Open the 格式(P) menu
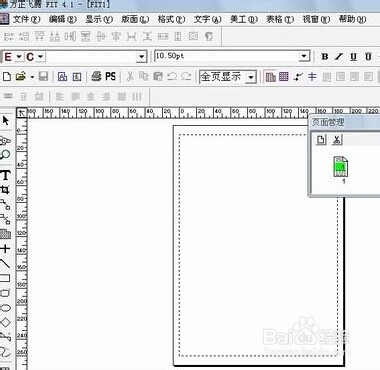Screen dimensions: 380x370 pos(171,19)
